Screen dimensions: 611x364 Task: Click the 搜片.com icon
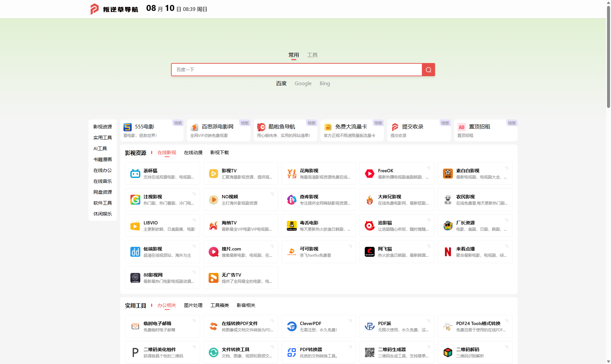[x=214, y=252]
